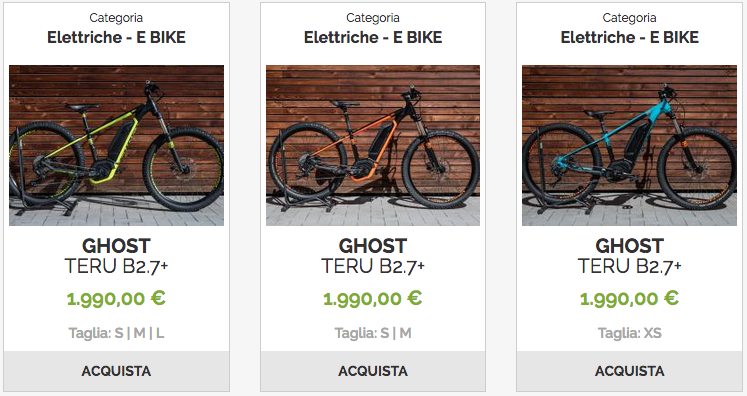Click ACQUISTA under the yellow-green bike
This screenshot has width=747, height=396.
pos(116,371)
